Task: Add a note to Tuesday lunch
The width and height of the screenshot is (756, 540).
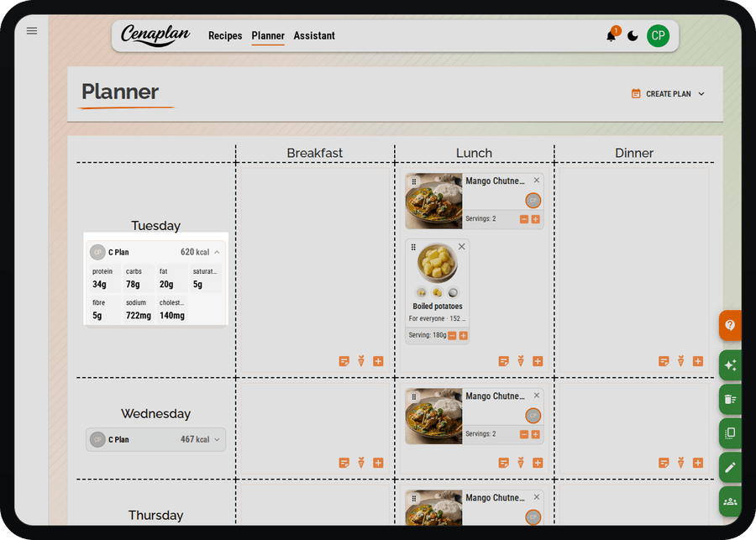Action: tap(503, 361)
